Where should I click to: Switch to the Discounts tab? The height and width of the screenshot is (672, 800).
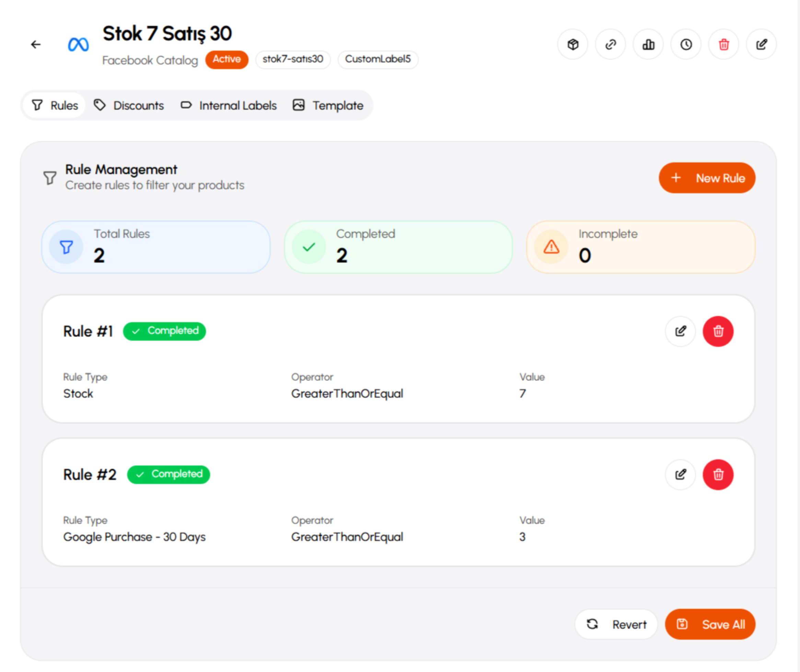[129, 106]
